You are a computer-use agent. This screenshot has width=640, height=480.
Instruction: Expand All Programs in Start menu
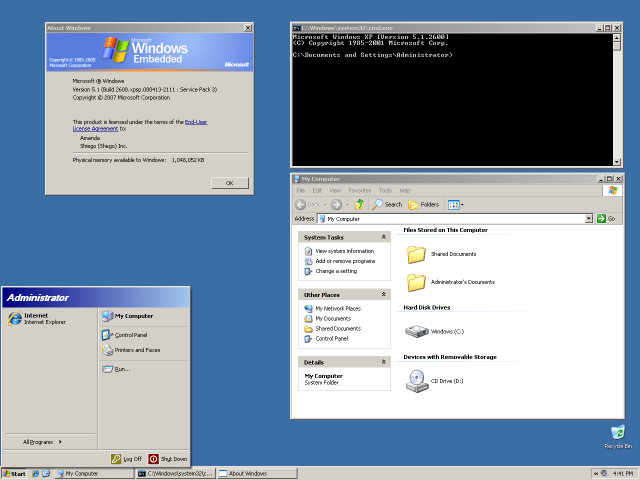(x=42, y=442)
